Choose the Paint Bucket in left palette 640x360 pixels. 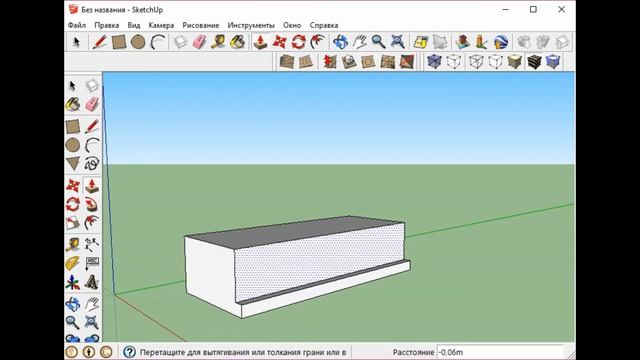click(x=73, y=104)
